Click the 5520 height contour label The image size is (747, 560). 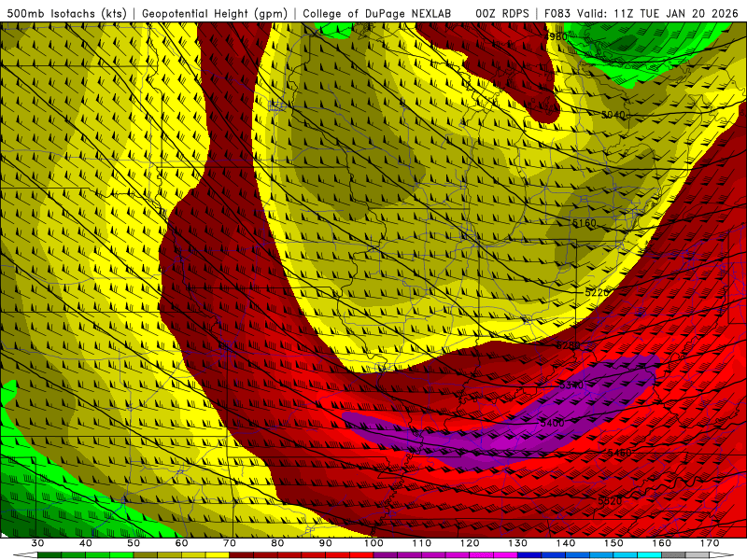click(610, 501)
